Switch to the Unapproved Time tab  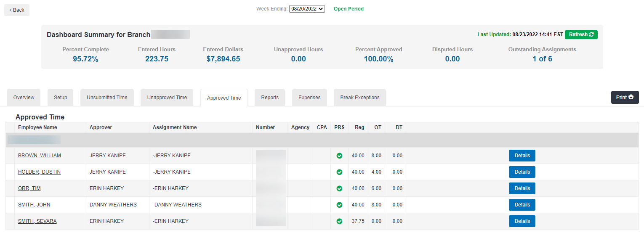pyautogui.click(x=167, y=98)
